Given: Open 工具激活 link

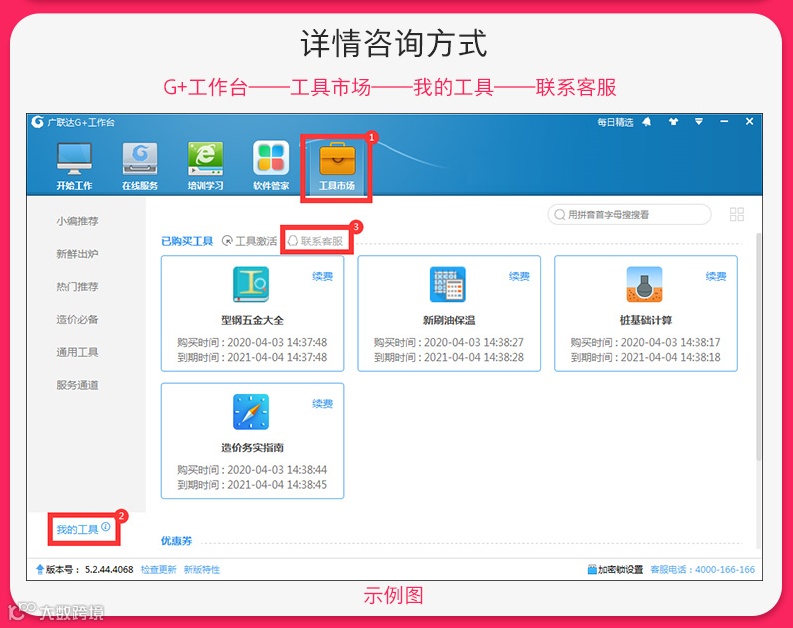Looking at the screenshot, I should (x=256, y=241).
